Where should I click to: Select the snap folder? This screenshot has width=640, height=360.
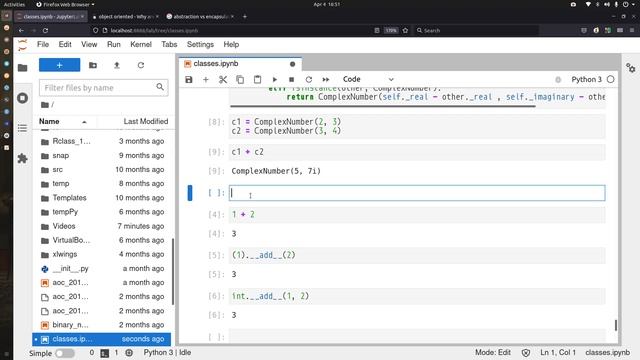pyautogui.click(x=103, y=156)
